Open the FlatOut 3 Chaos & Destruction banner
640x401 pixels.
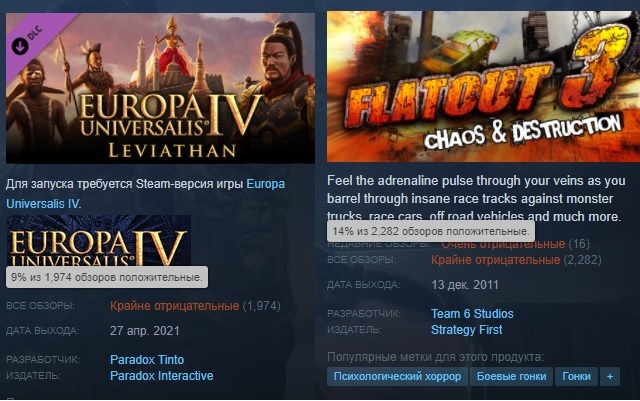483,87
